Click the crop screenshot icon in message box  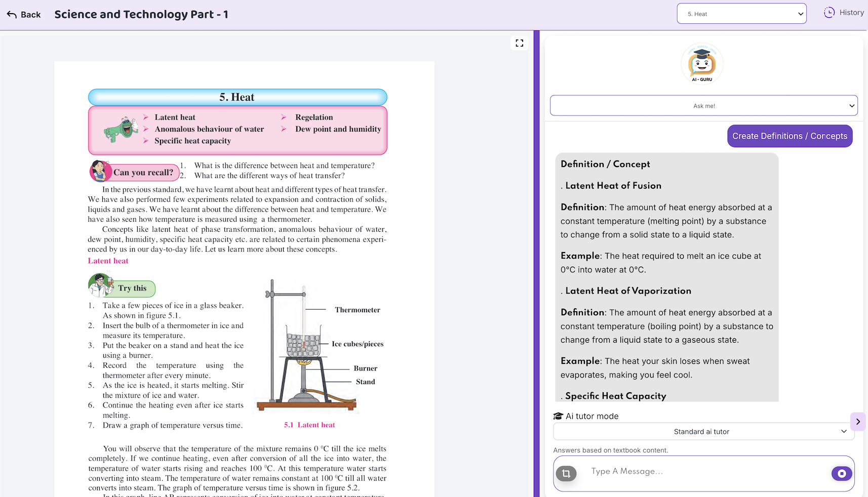[566, 474]
